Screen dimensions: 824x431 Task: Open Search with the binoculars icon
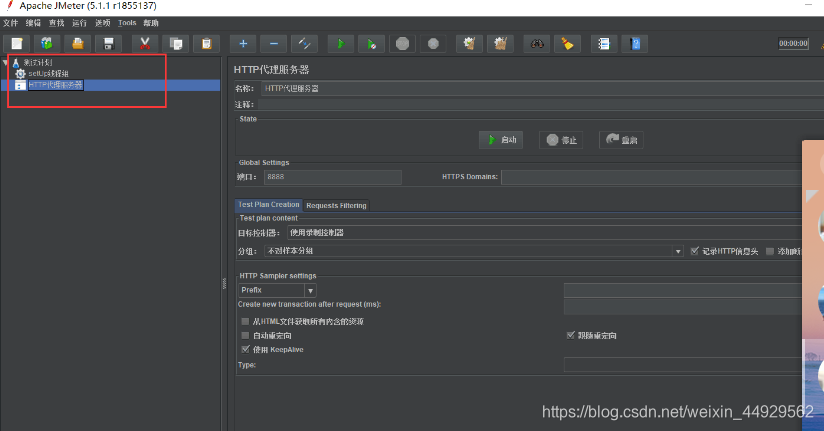point(537,44)
